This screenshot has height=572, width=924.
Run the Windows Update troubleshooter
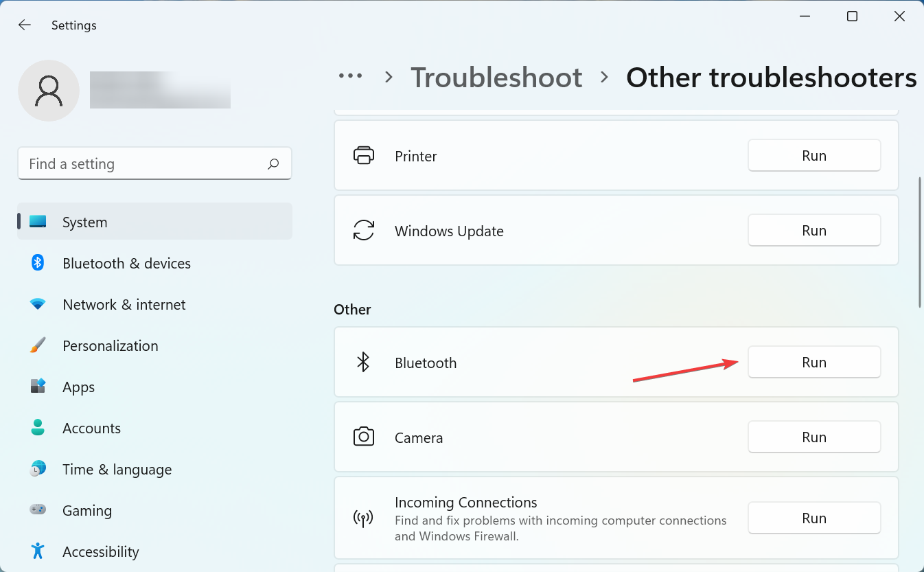coord(814,230)
